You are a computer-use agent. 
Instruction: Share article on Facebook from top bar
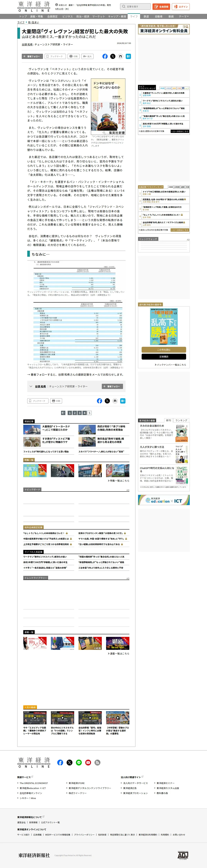click(105, 56)
